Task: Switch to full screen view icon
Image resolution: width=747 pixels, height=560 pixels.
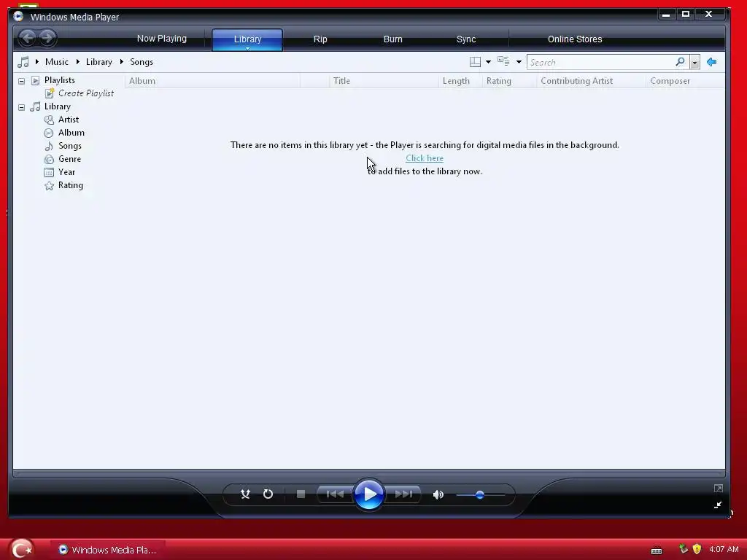Action: (x=719, y=488)
